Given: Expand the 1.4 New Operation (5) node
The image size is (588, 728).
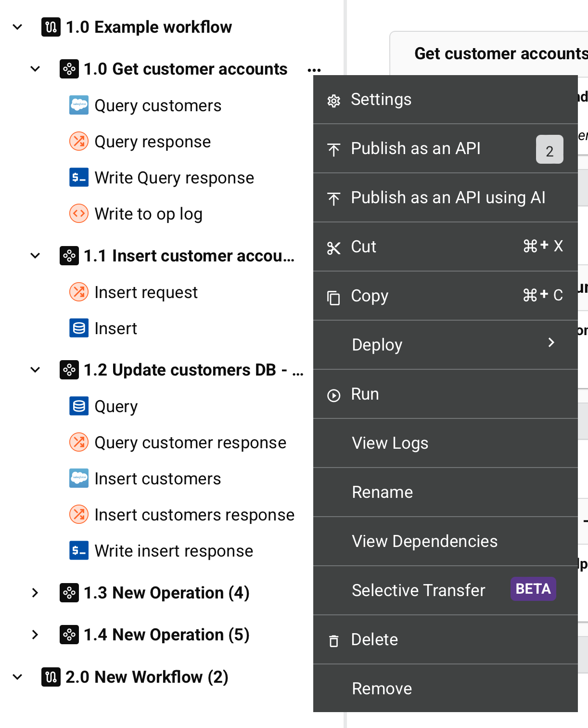Looking at the screenshot, I should point(35,635).
